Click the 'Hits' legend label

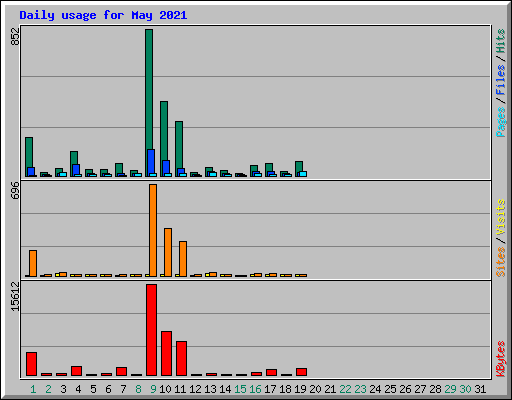(x=501, y=41)
